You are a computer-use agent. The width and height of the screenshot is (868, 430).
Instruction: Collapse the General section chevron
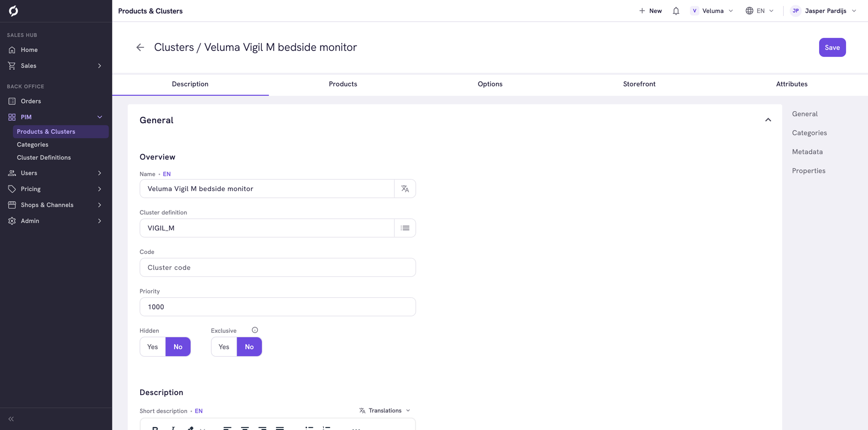coord(768,120)
